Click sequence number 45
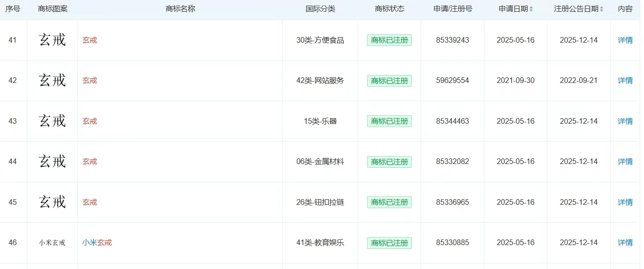 13,202
